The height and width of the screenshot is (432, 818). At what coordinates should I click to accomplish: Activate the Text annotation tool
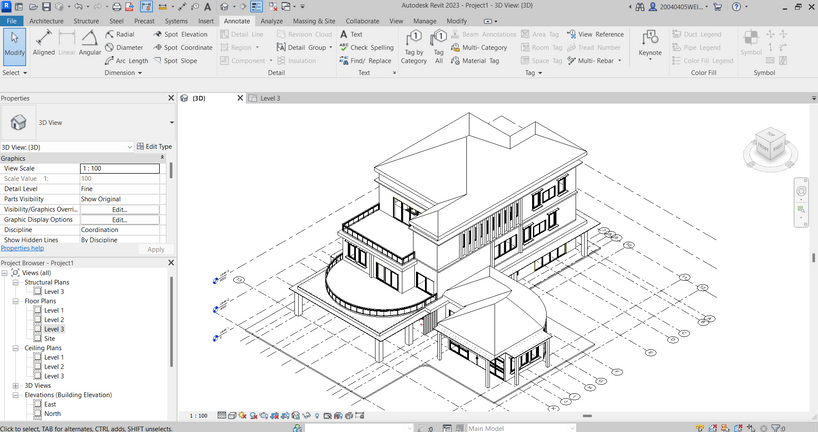pos(351,34)
